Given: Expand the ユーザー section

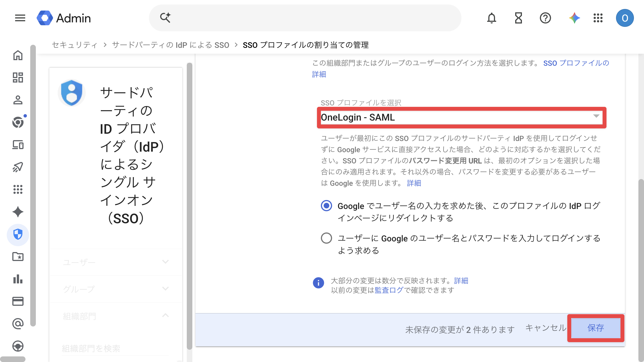Looking at the screenshot, I should [116, 262].
